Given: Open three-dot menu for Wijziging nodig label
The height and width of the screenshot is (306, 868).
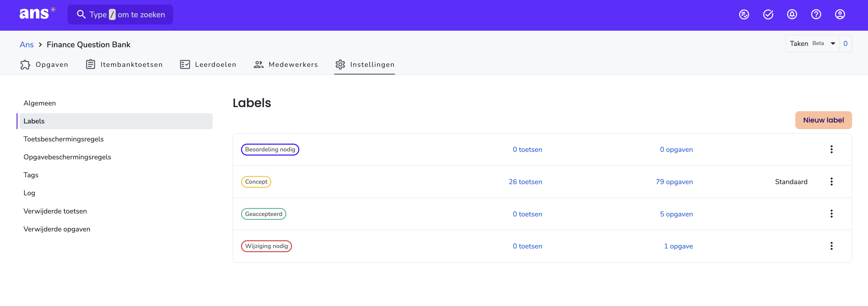Looking at the screenshot, I should coord(831,246).
